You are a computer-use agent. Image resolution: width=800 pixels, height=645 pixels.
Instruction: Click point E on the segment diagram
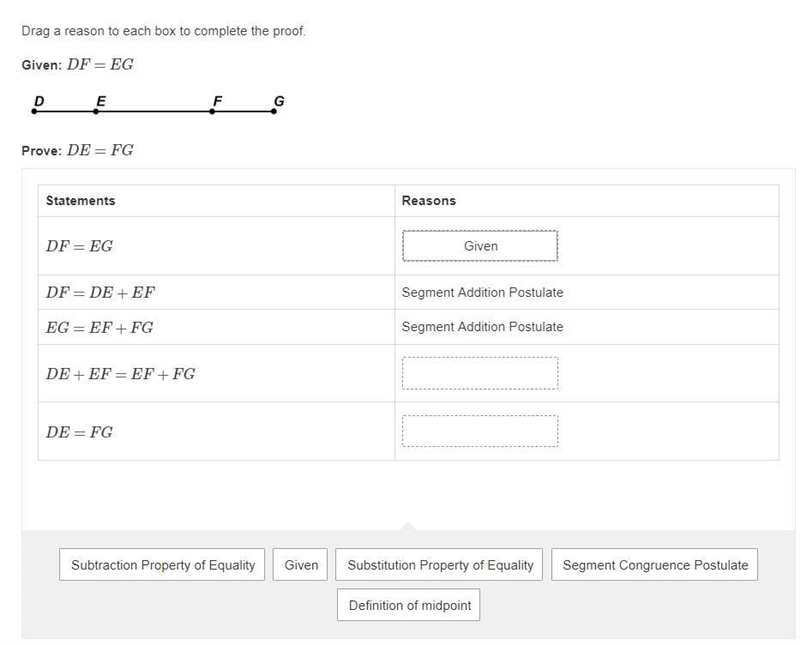point(96,111)
